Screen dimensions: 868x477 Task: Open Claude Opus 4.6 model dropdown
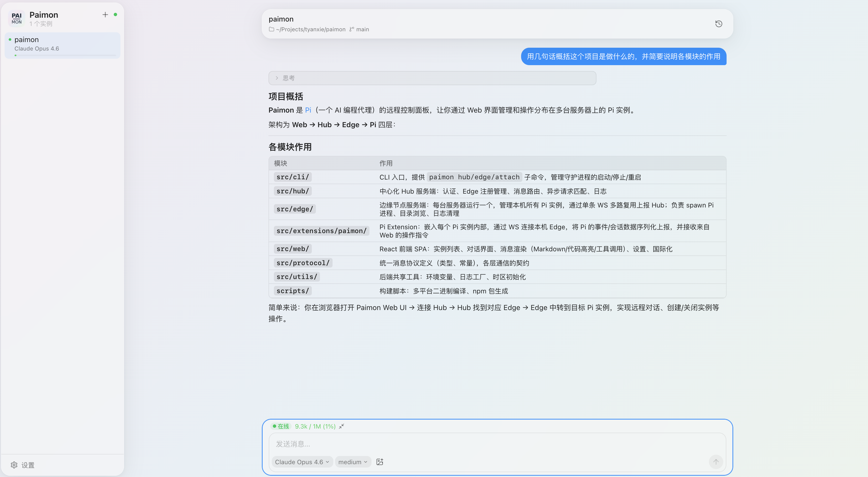pos(302,462)
